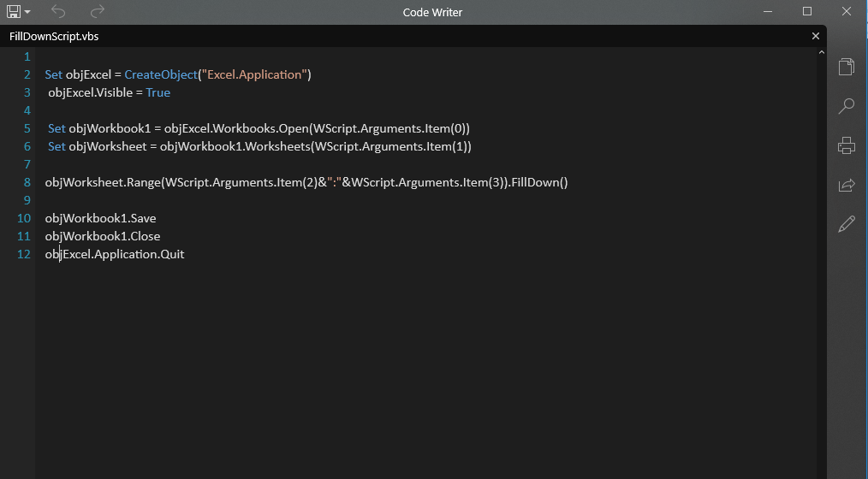Click line number 12 in gutter

click(x=24, y=254)
